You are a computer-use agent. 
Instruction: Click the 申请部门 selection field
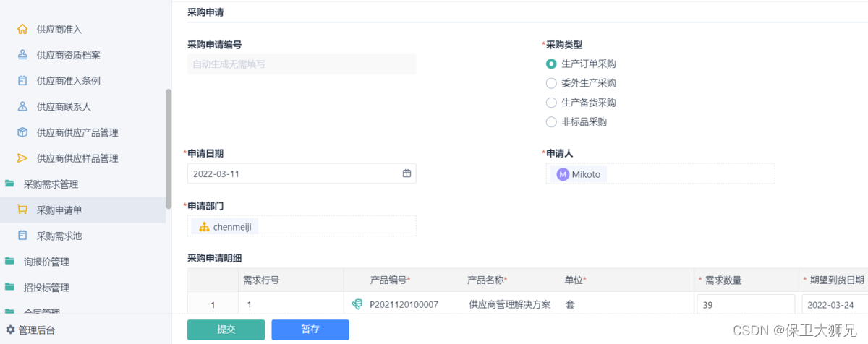click(x=302, y=225)
